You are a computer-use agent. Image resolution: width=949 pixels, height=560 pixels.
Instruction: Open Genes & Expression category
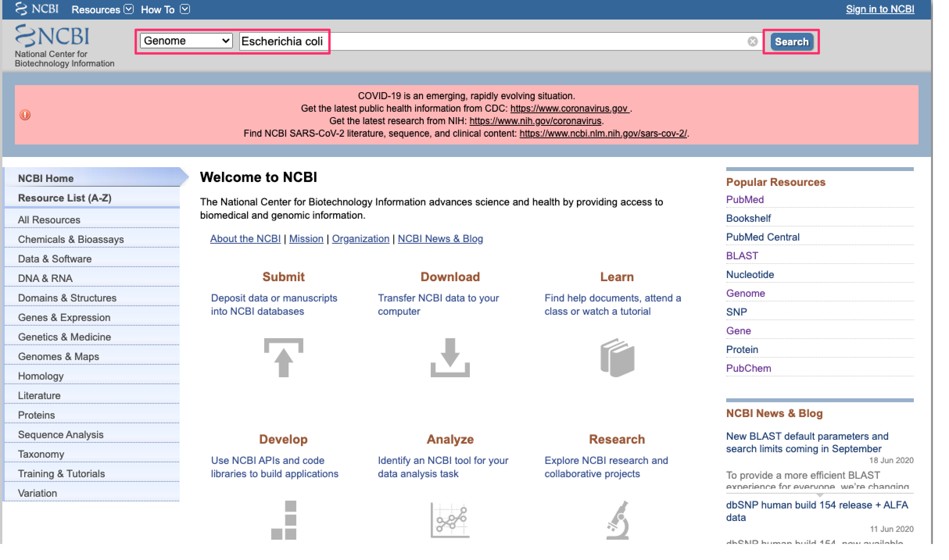click(x=92, y=317)
